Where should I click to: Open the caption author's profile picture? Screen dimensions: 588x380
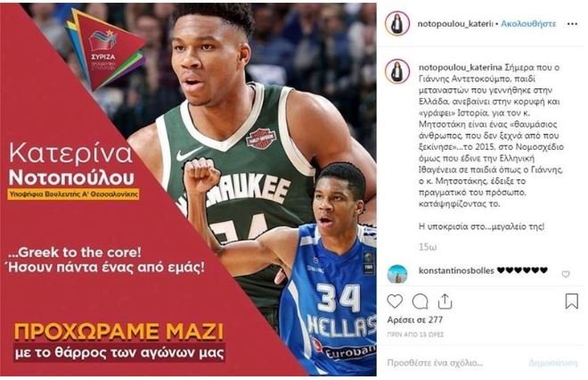coord(397,71)
